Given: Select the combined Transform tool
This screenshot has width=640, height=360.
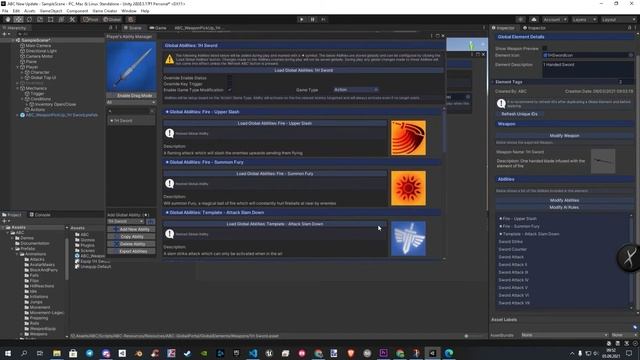Looking at the screenshot, I should (61, 19).
